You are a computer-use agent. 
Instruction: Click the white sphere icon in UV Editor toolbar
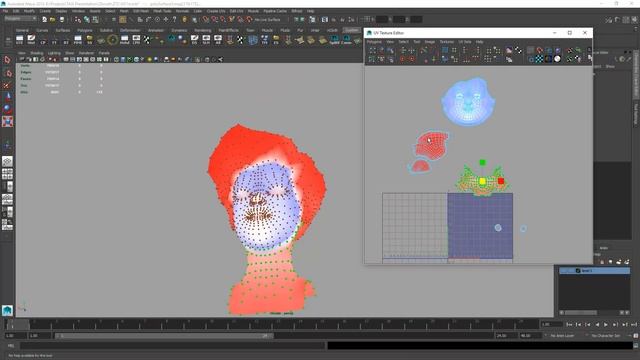pos(557,59)
